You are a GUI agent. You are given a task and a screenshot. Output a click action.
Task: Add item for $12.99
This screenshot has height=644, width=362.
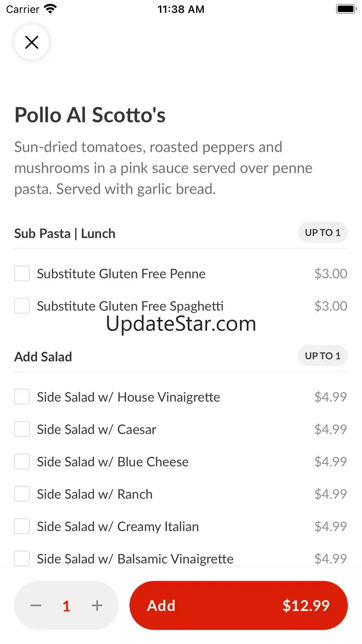(x=239, y=605)
